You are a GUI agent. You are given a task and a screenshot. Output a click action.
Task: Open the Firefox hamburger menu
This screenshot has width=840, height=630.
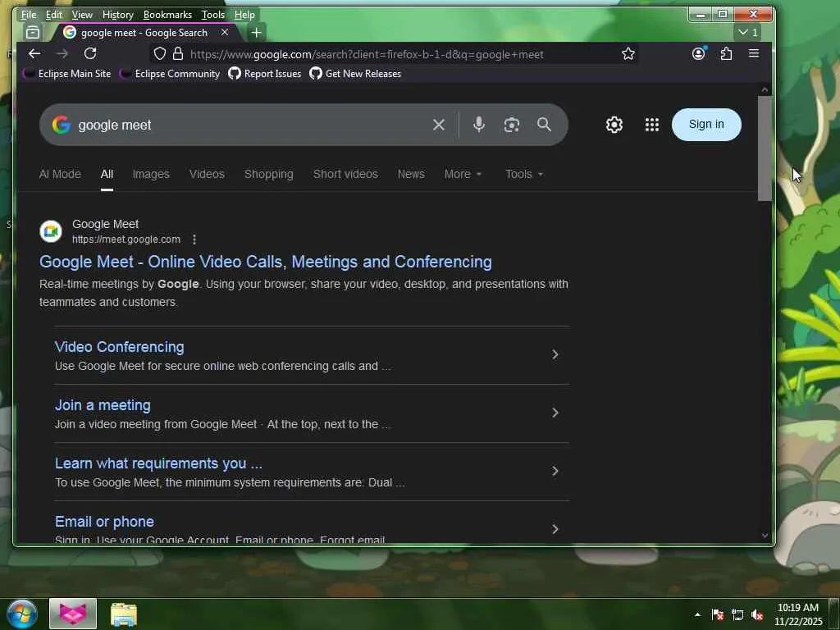pos(753,53)
